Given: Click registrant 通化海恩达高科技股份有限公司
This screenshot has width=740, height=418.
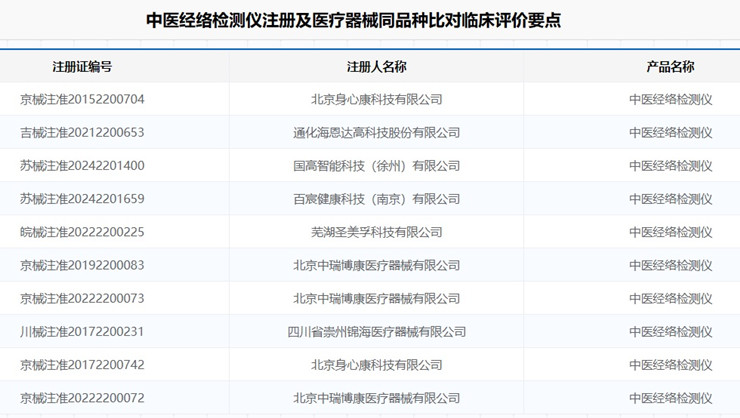Looking at the screenshot, I should point(377,133).
